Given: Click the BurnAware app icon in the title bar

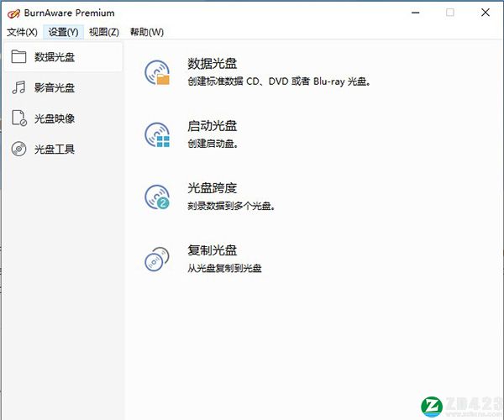Looking at the screenshot, I should tap(13, 13).
